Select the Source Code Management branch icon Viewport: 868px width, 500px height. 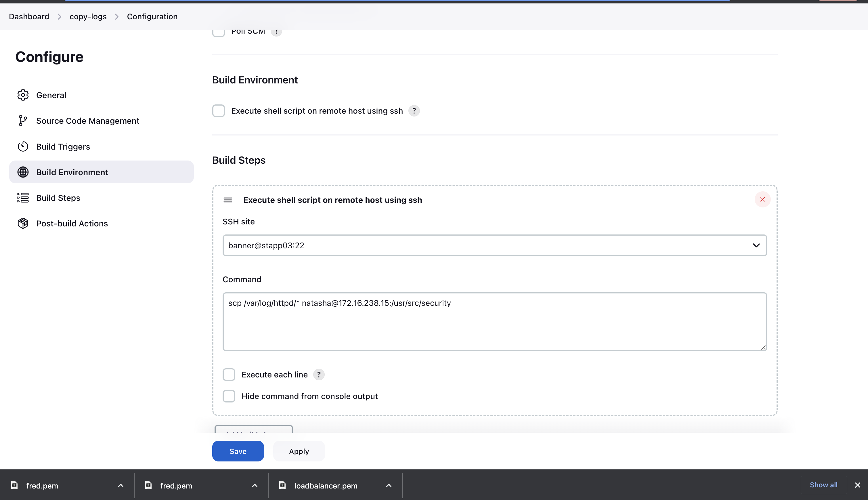23,121
